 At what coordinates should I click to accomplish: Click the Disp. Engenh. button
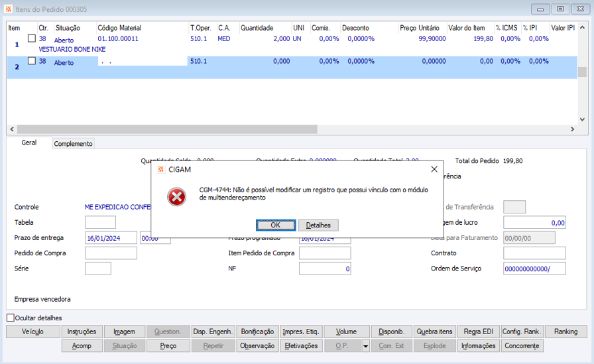[213, 332]
